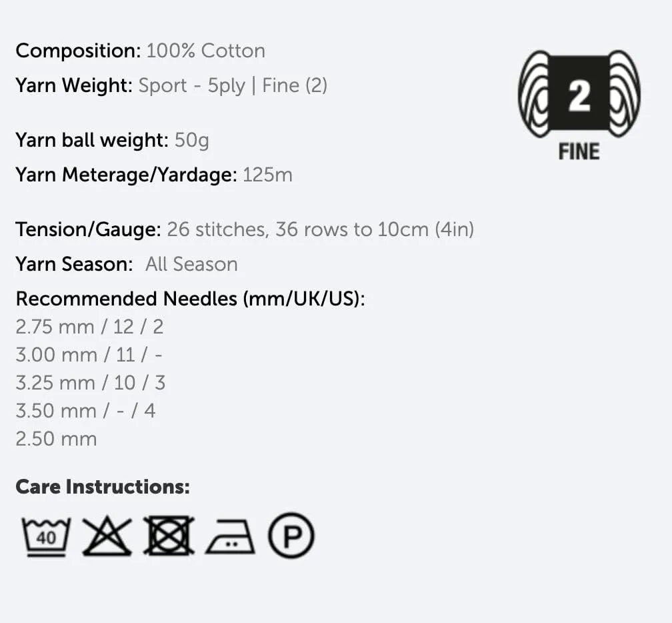Image resolution: width=672 pixels, height=623 pixels.
Task: Select the 3.25 mm / 10 / 3 needle row
Action: coord(91,383)
